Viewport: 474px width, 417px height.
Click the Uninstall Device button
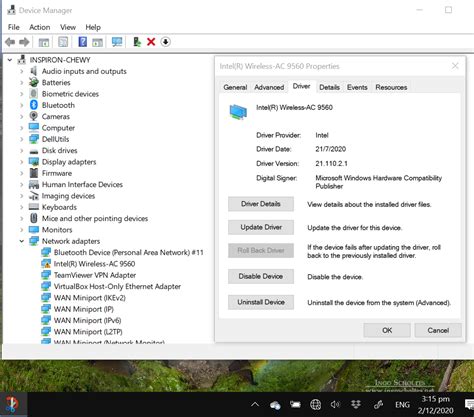pos(261,302)
